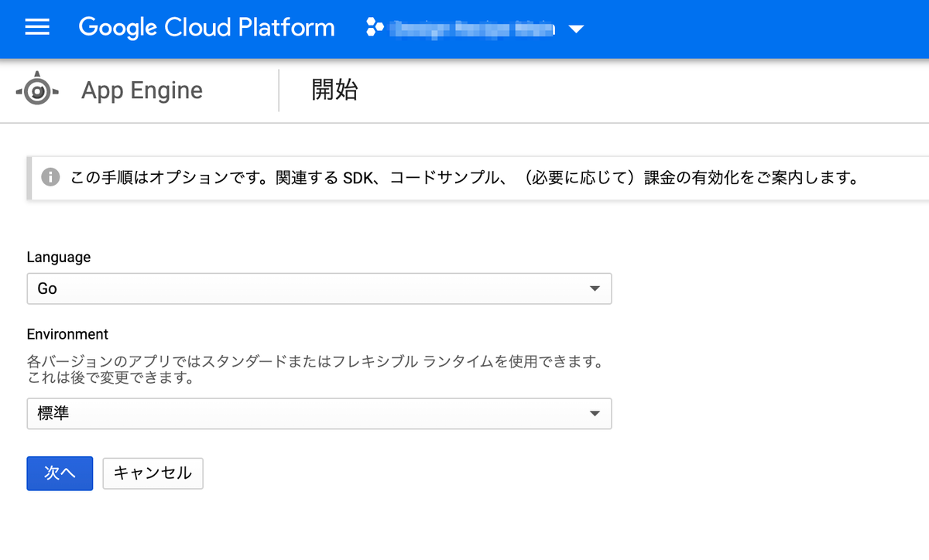Screen dimensions: 929x560
Task: Open the hamburger navigation menu
Action: (37, 29)
